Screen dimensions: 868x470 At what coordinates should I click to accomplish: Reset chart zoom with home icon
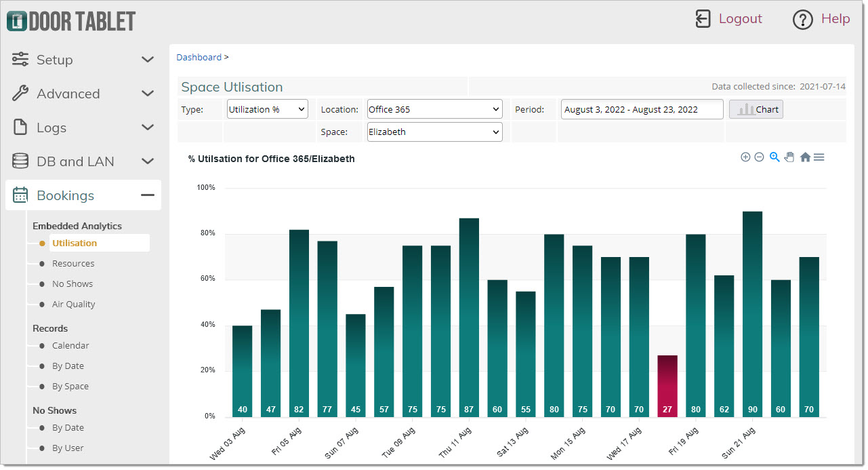pyautogui.click(x=805, y=157)
